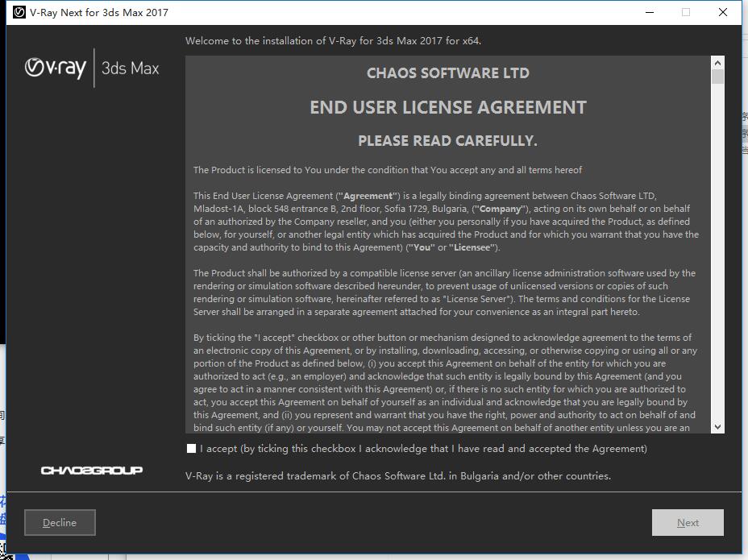Click the window title V-Ray Next for 3ds Max 2017
Image resolution: width=748 pixels, height=560 pixels.
pyautogui.click(x=99, y=12)
